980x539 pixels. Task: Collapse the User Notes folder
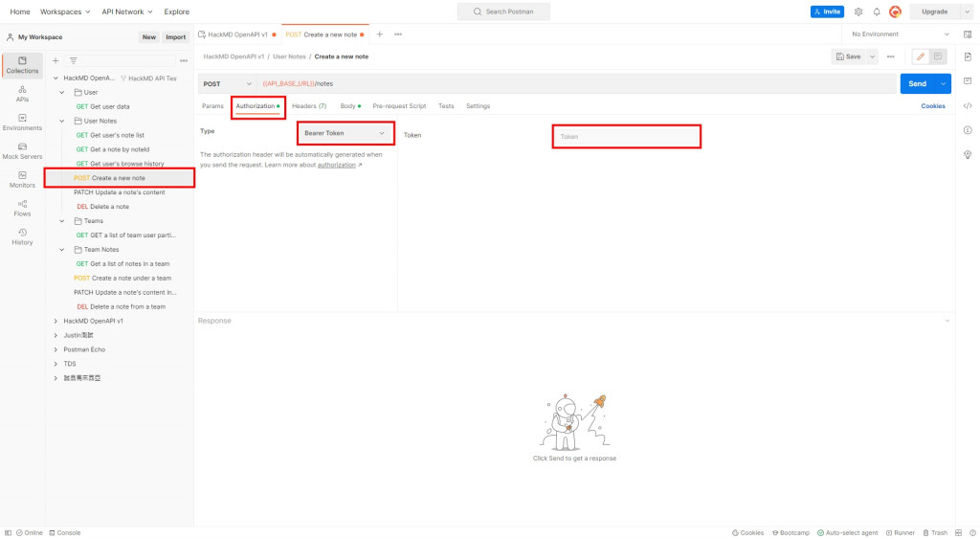[x=62, y=121]
